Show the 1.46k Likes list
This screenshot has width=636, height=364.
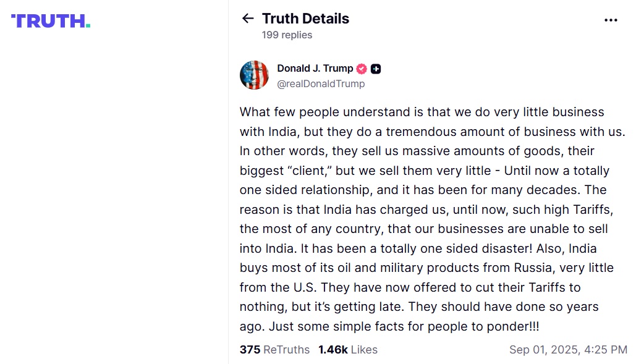click(348, 350)
